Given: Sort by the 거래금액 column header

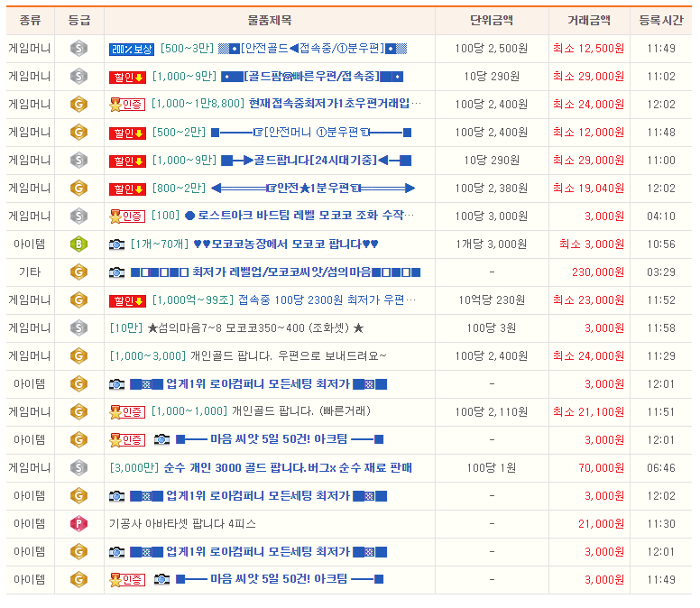Looking at the screenshot, I should 588,20.
